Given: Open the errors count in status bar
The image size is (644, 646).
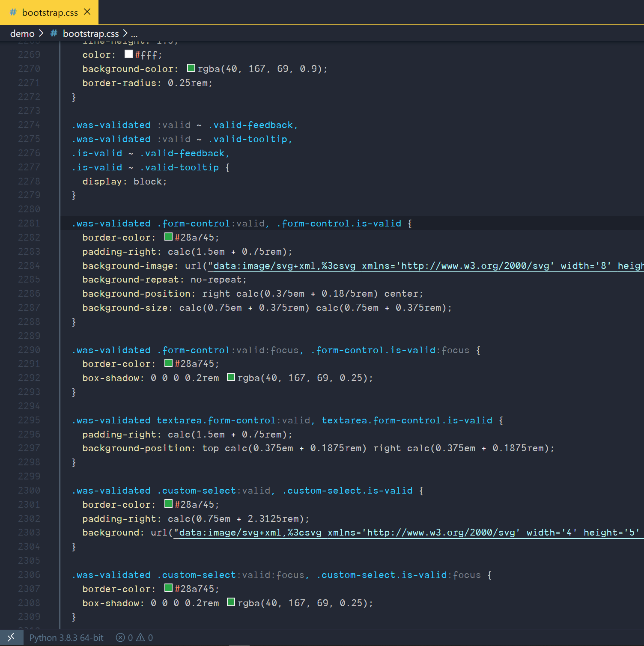Looking at the screenshot, I should tap(124, 637).
